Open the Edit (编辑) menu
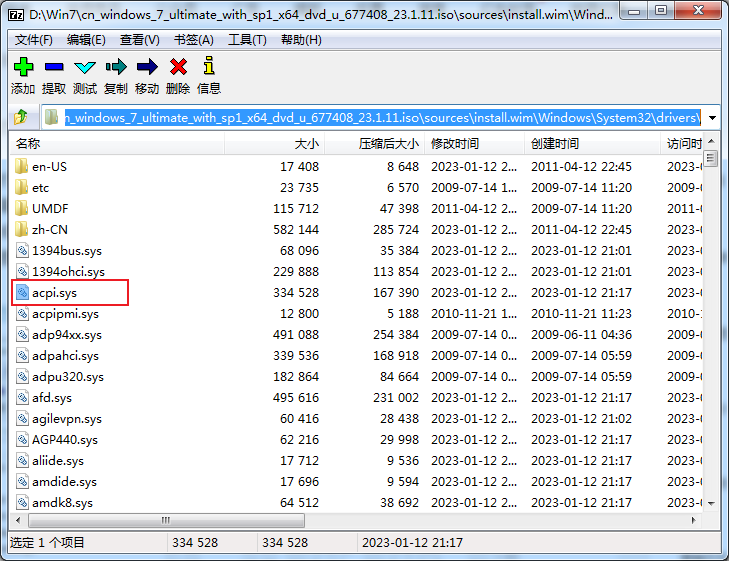Screen dimensions: 729x561 coord(86,40)
